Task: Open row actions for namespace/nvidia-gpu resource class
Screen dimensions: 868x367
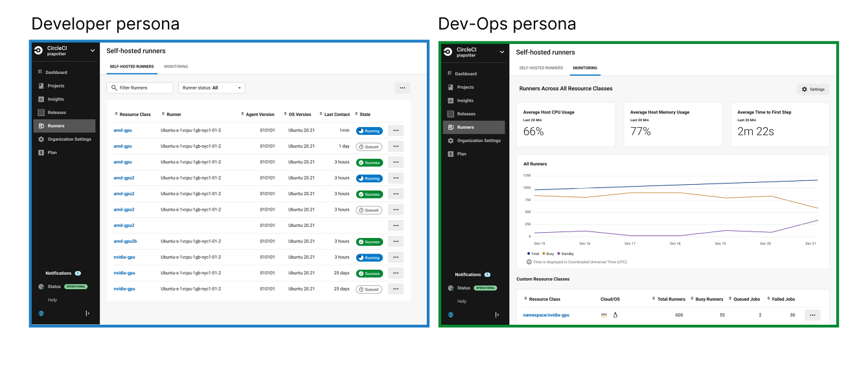Action: click(813, 315)
